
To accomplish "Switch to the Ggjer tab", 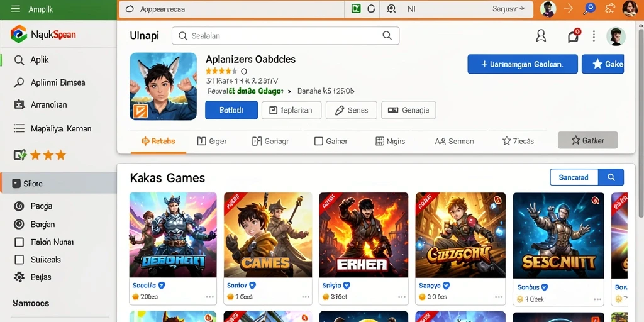I will 211,142.
